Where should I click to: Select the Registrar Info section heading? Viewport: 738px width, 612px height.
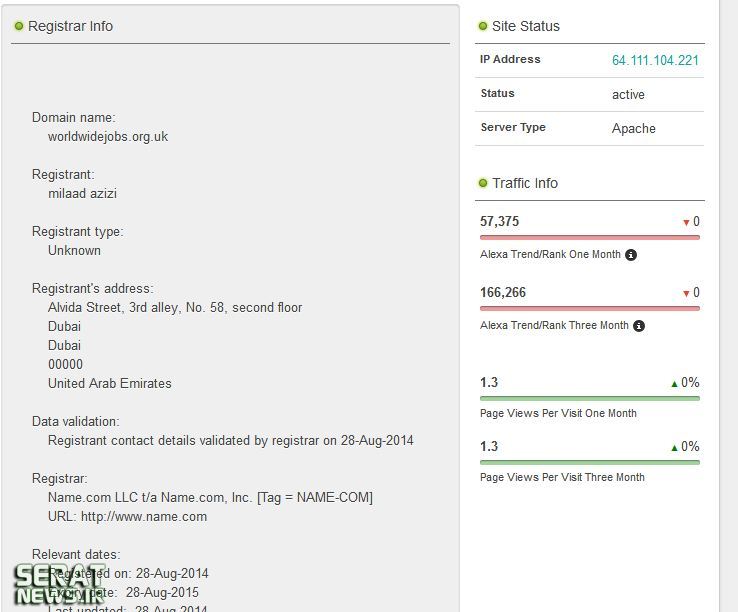click(70, 26)
